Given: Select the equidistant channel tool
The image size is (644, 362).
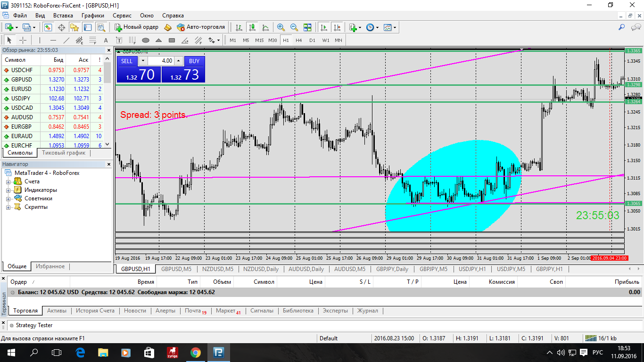Looking at the screenshot, I should coord(79,40).
